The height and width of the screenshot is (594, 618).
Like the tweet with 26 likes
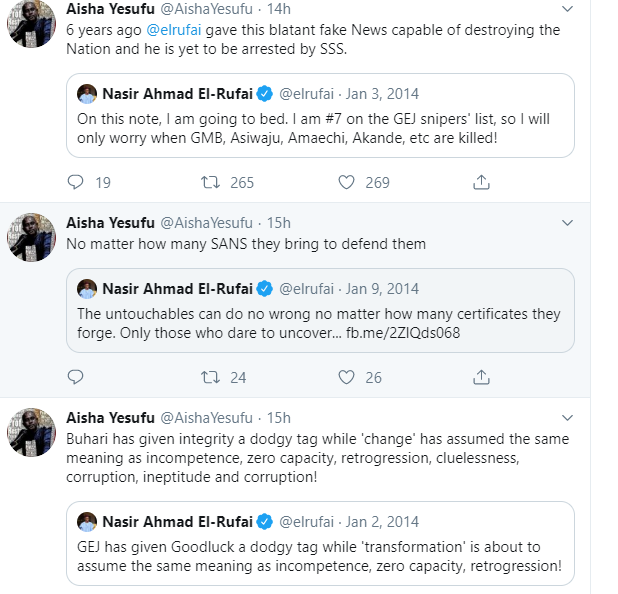pos(346,377)
